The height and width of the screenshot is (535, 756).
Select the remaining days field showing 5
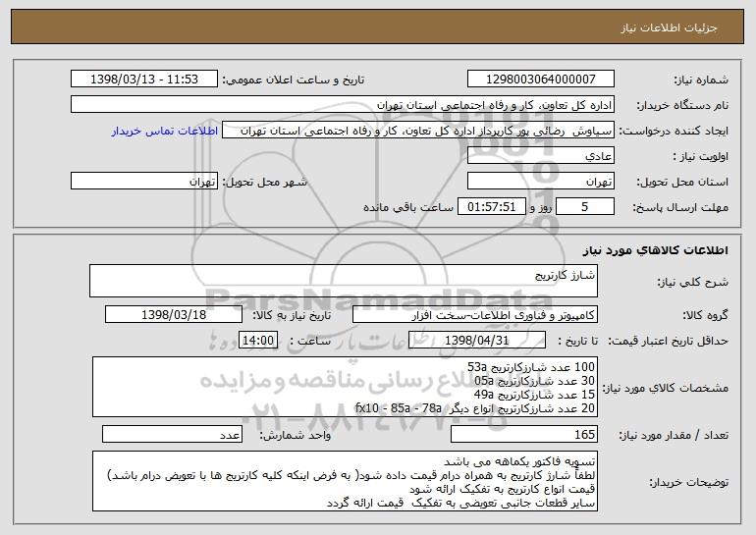(585, 207)
